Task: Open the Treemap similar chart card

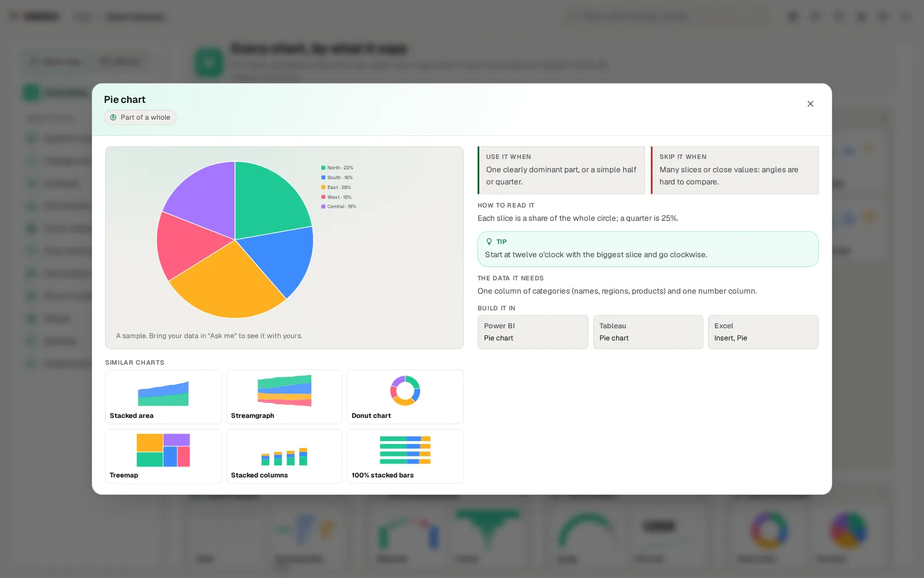Action: tap(163, 456)
